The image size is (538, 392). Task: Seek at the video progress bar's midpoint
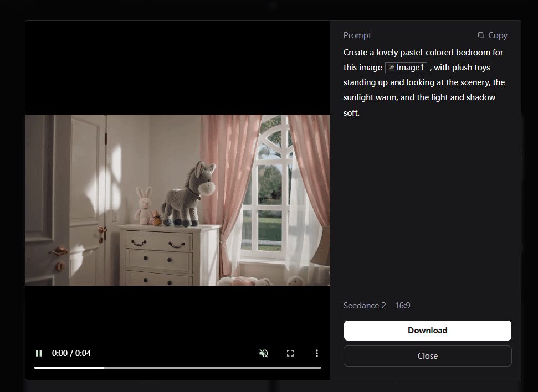178,367
